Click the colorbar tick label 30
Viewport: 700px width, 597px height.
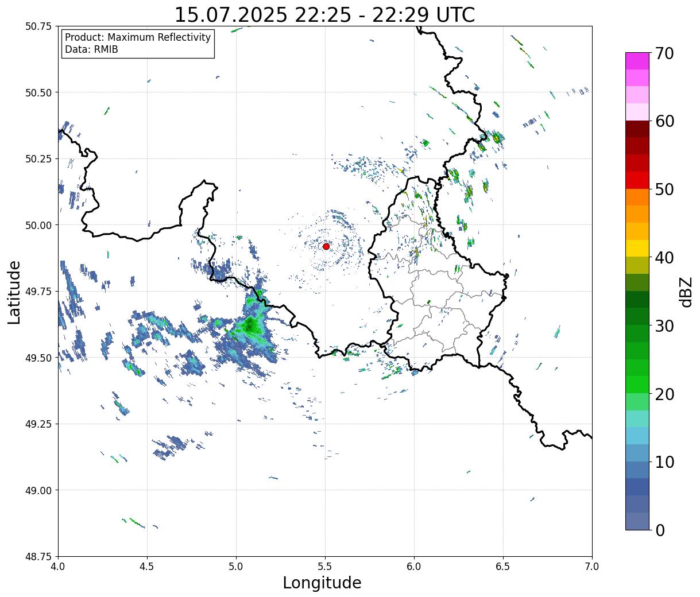pyautogui.click(x=664, y=326)
